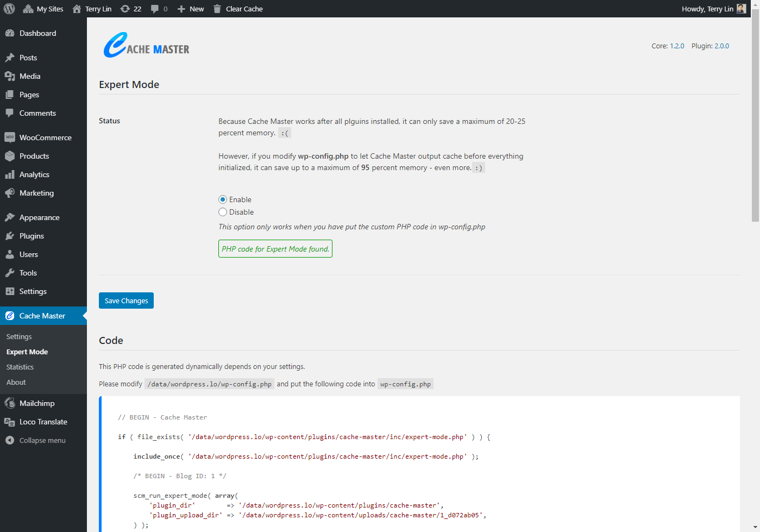Click the Collapse menu label

pyautogui.click(x=42, y=440)
